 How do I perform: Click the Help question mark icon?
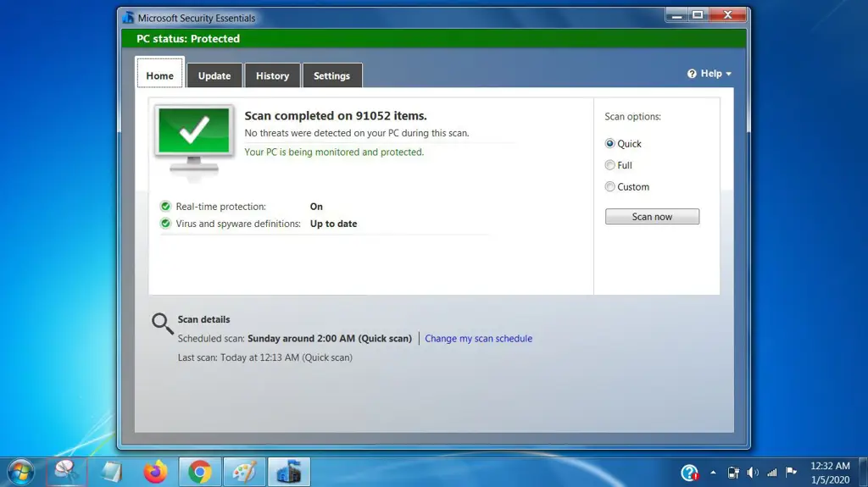(x=692, y=74)
